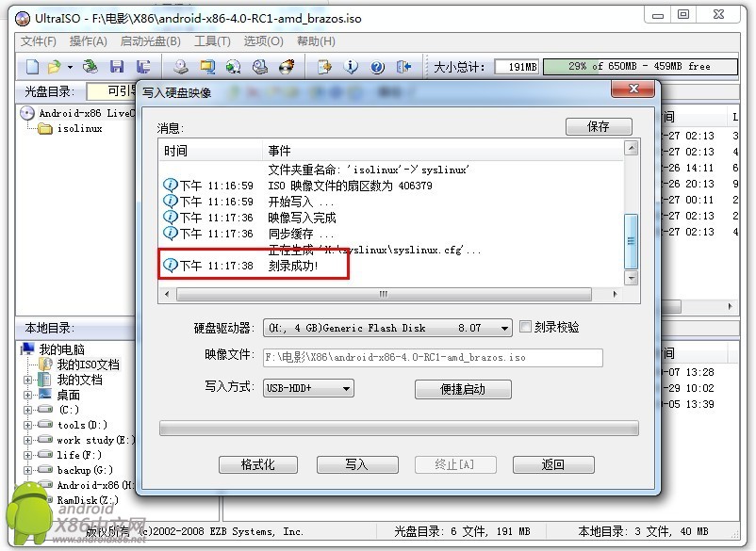The height and width of the screenshot is (551, 756).
Task: Select the isolinux folder in image tree
Action: click(x=79, y=129)
